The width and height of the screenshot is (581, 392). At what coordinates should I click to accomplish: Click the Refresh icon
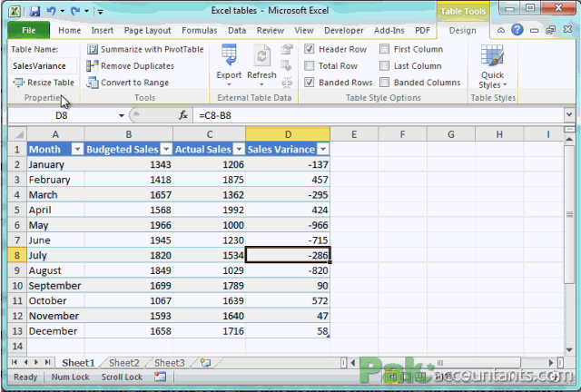coord(261,55)
